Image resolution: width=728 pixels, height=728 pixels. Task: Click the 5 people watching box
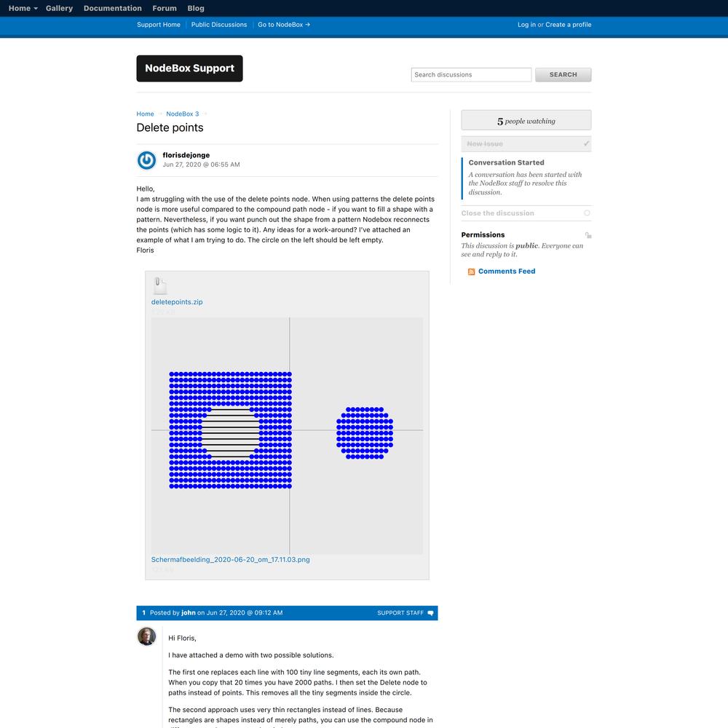tap(526, 121)
